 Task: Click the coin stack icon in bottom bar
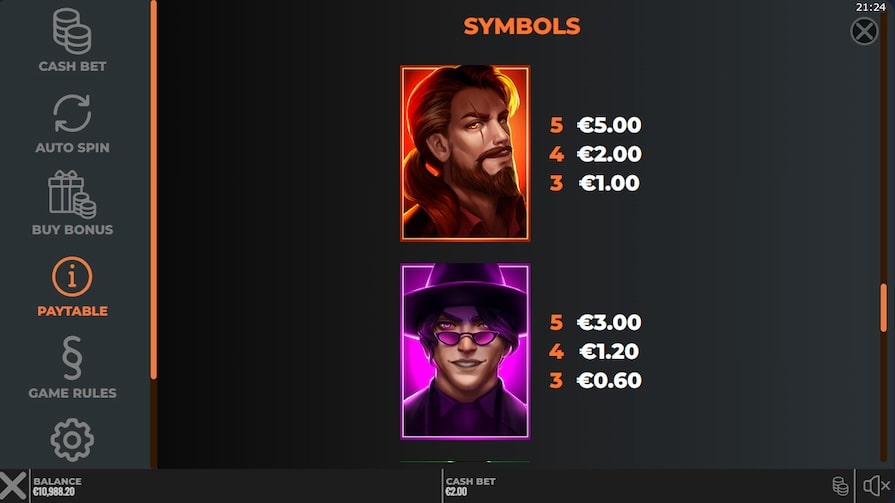pyautogui.click(x=840, y=486)
